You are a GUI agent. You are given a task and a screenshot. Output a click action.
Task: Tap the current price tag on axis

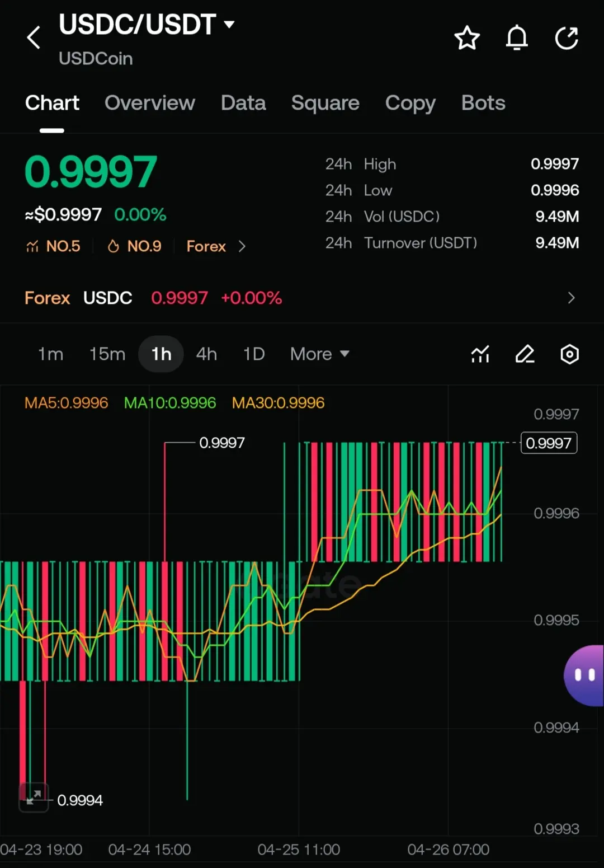pos(549,443)
